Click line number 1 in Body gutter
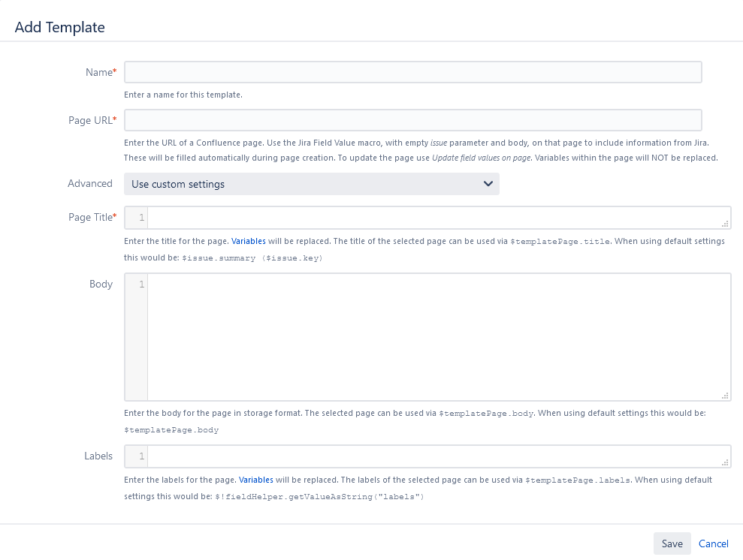Viewport: 743px width, 560px height. (x=141, y=285)
